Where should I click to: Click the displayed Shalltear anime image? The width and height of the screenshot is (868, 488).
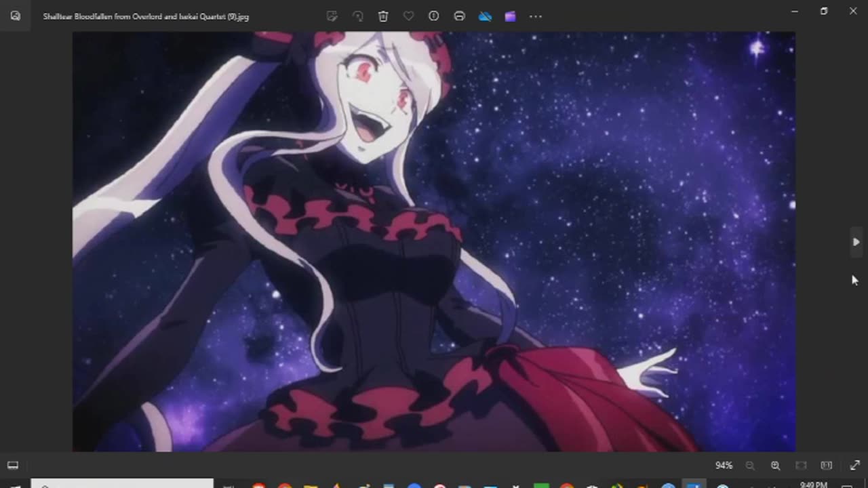[x=434, y=241]
